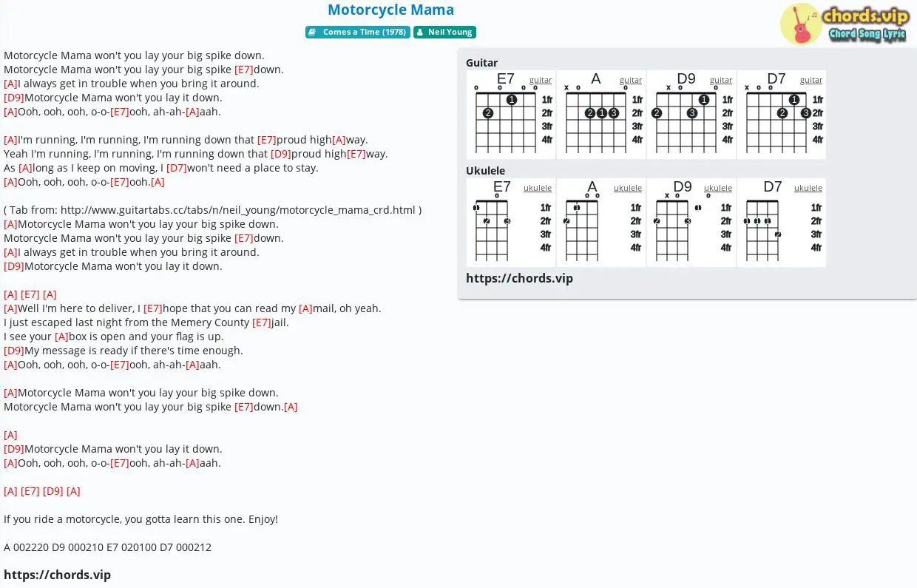Open the A guitar chord diagram
The image size is (917, 588).
point(601,115)
